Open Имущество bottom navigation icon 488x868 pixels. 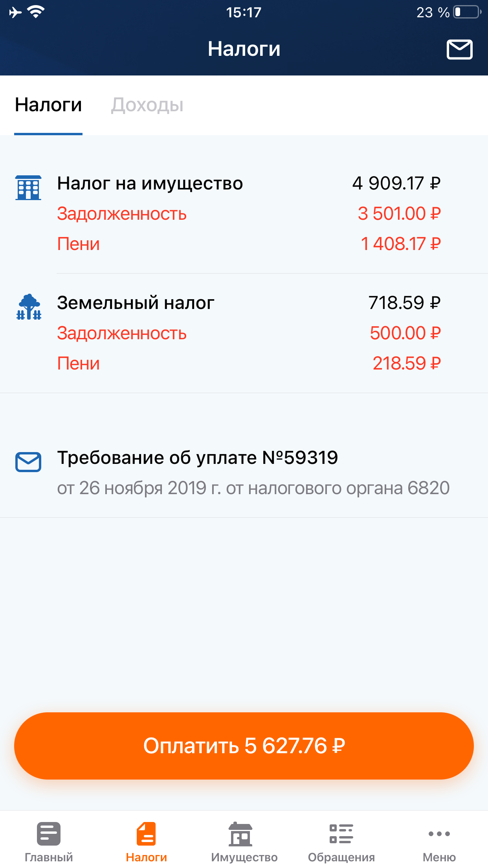click(240, 834)
